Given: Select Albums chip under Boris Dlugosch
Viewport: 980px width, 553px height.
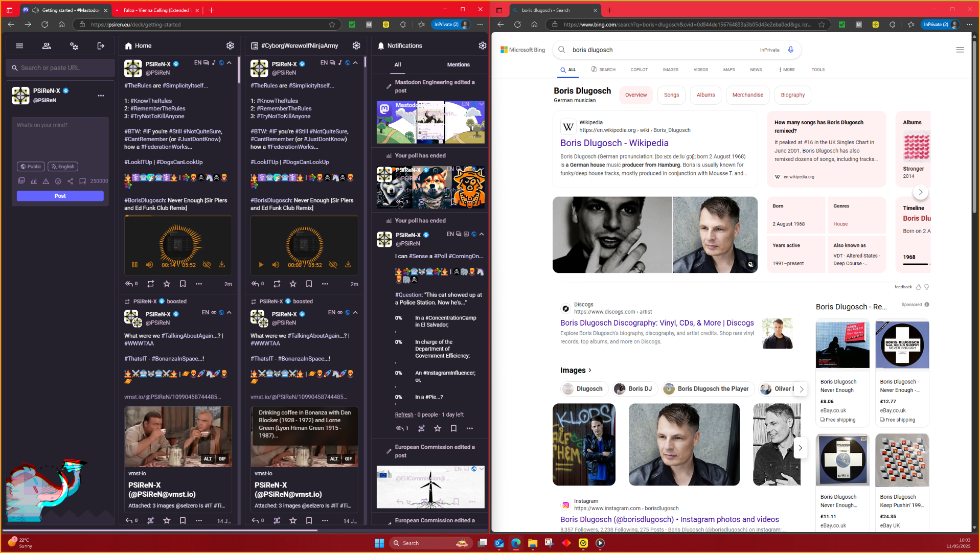Looking at the screenshot, I should tap(705, 95).
